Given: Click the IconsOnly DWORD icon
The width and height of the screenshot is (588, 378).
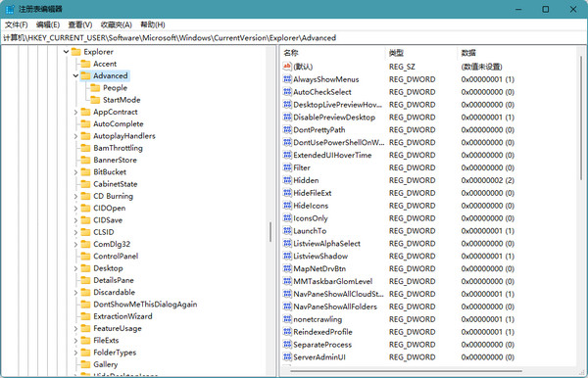Looking at the screenshot, I should click(x=287, y=218).
